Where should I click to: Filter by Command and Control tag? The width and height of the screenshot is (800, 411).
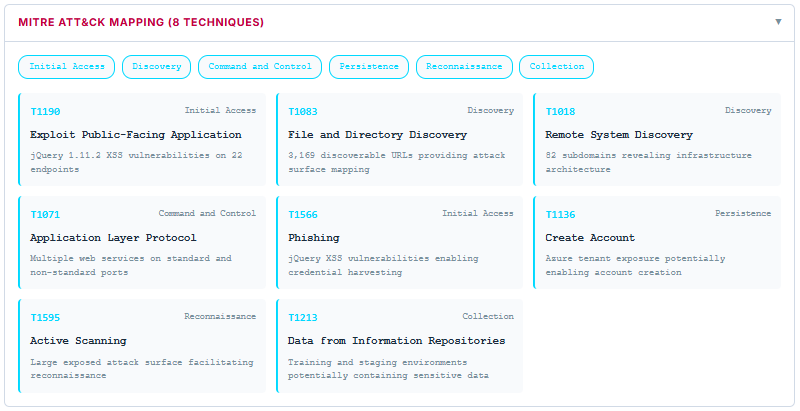(260, 67)
